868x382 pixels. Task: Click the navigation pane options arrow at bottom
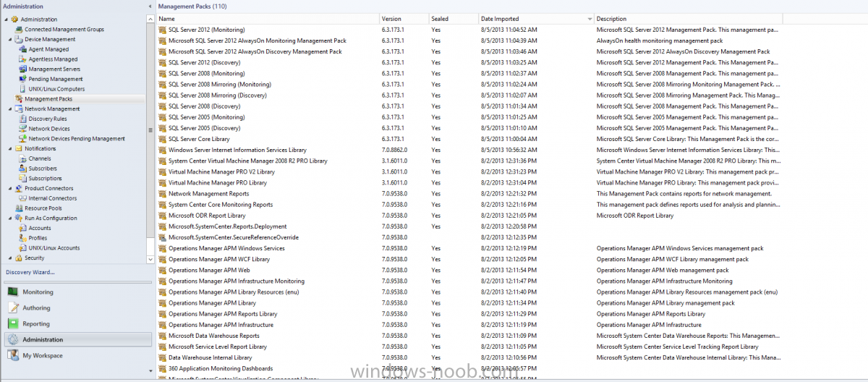(x=150, y=370)
